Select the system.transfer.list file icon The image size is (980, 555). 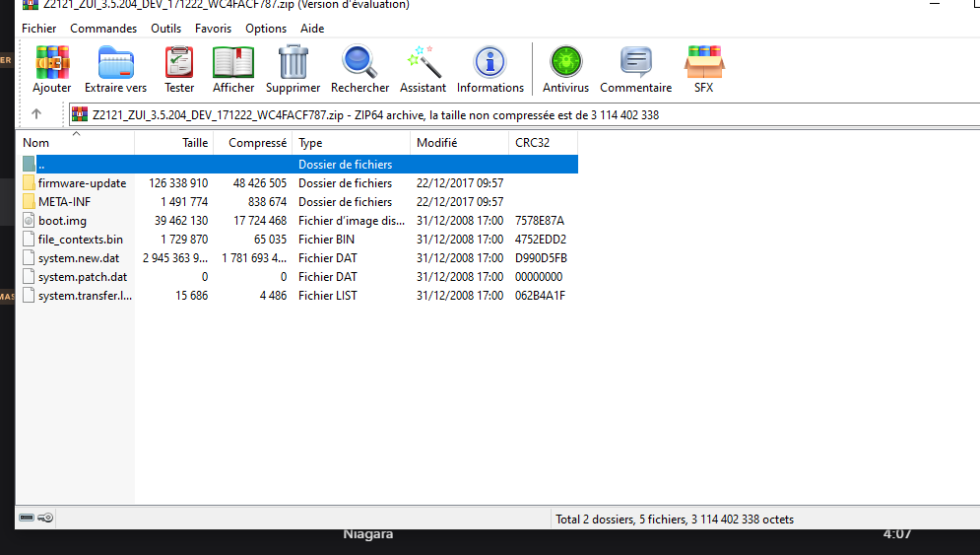(x=29, y=296)
